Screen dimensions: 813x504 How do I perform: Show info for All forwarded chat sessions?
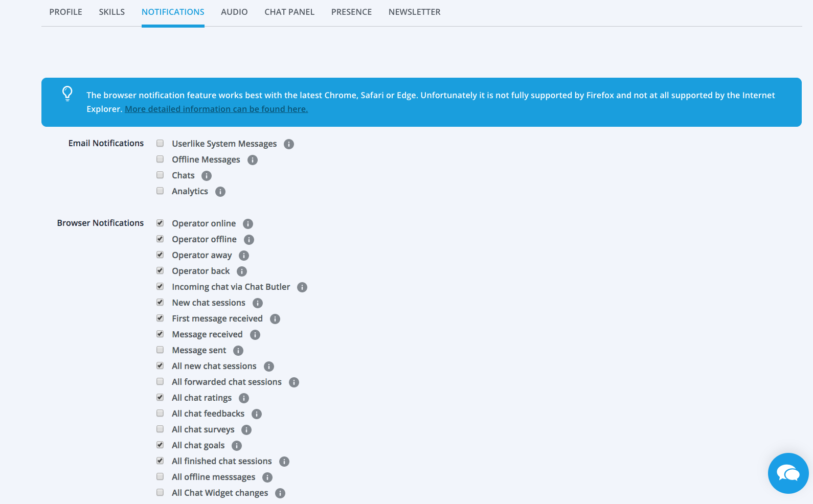(x=294, y=382)
